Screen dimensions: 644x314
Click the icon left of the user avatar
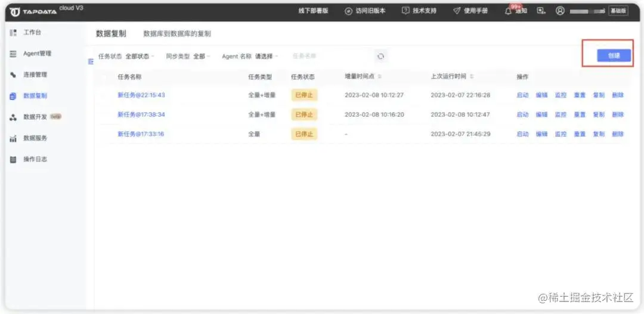click(541, 11)
